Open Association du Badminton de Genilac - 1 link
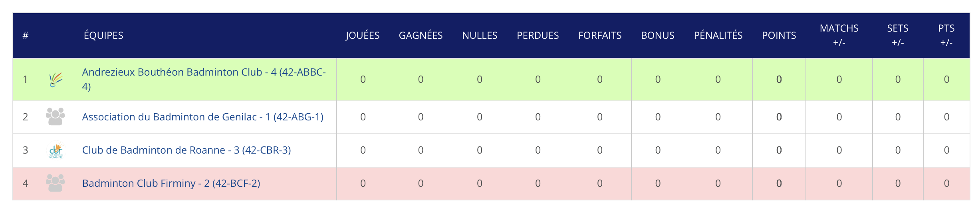Screen dimensions: 980x208 point(203,117)
